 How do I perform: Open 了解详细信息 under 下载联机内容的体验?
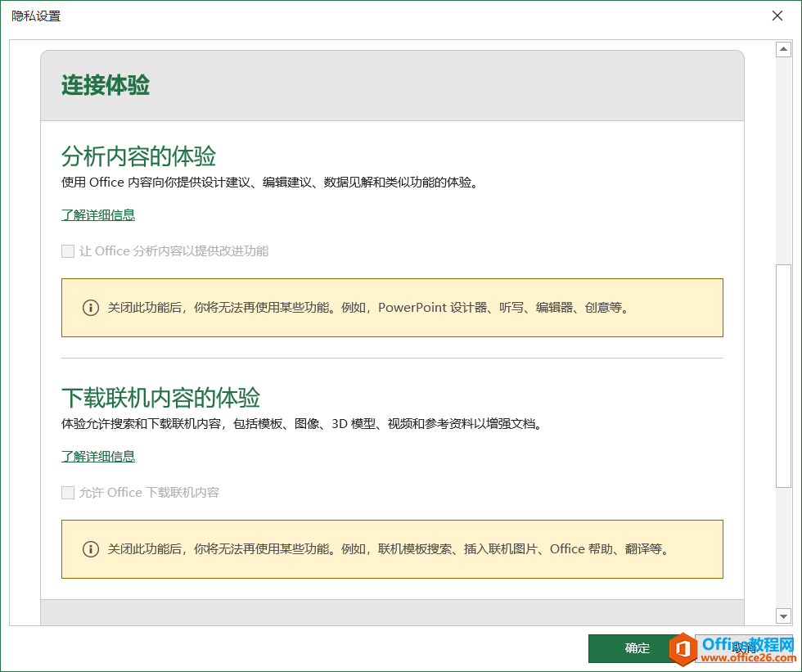[97, 456]
